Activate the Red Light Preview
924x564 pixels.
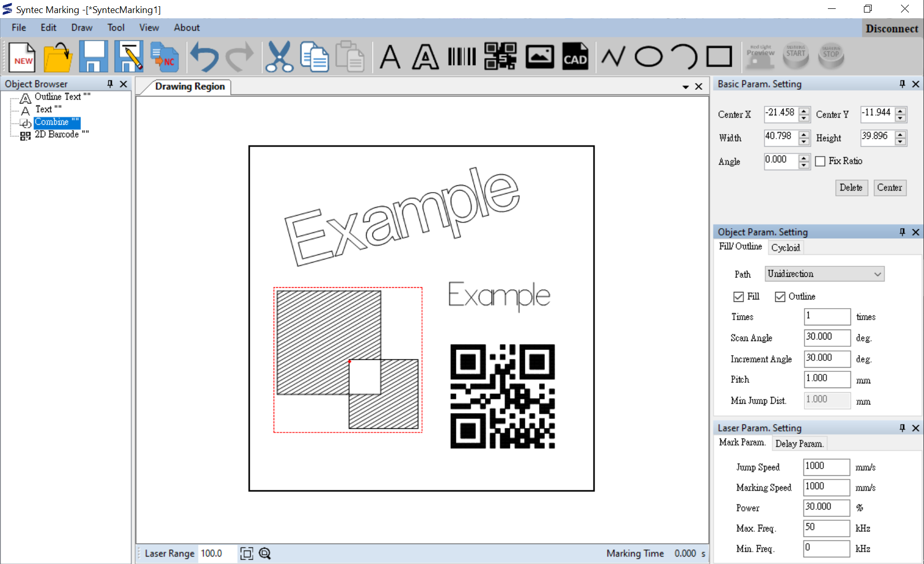tap(760, 56)
